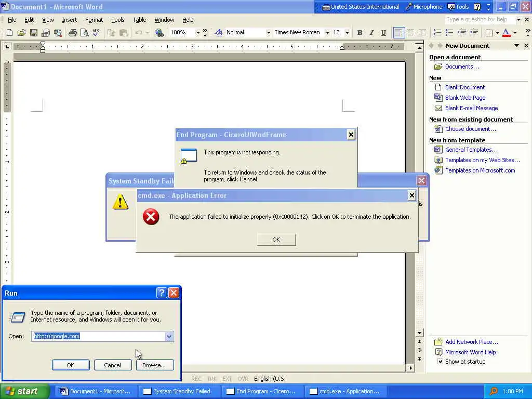
Task: Click the Blank E-mail Message link
Action: 472,108
